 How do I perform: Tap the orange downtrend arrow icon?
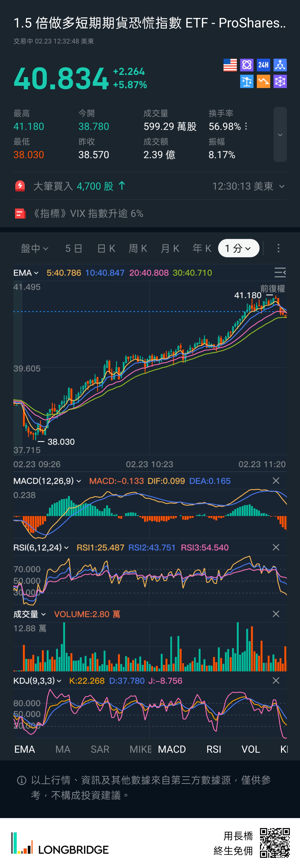[x=263, y=81]
